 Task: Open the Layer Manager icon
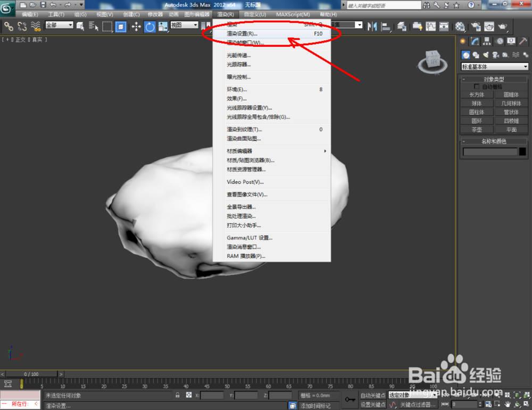[402, 26]
